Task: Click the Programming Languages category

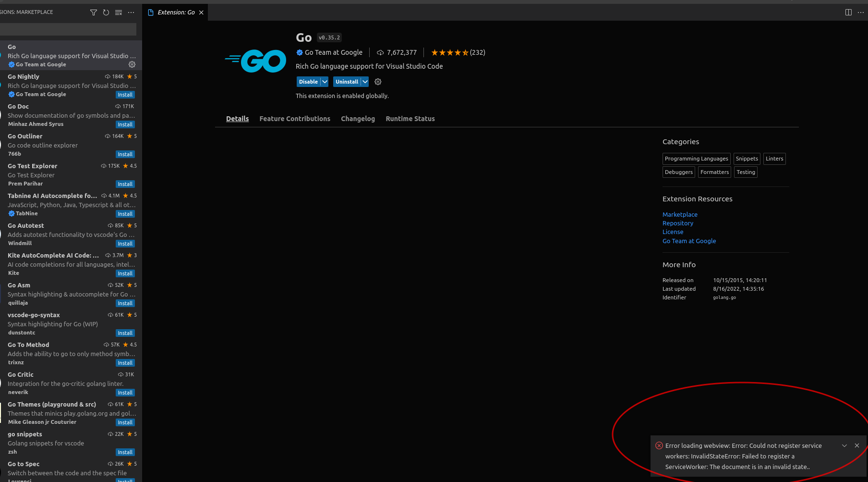Action: [696, 159]
